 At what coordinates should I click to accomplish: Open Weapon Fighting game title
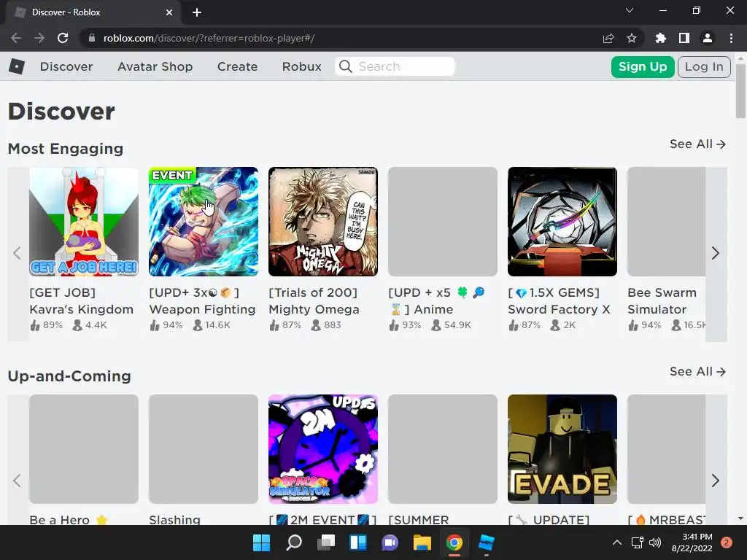pyautogui.click(x=203, y=301)
